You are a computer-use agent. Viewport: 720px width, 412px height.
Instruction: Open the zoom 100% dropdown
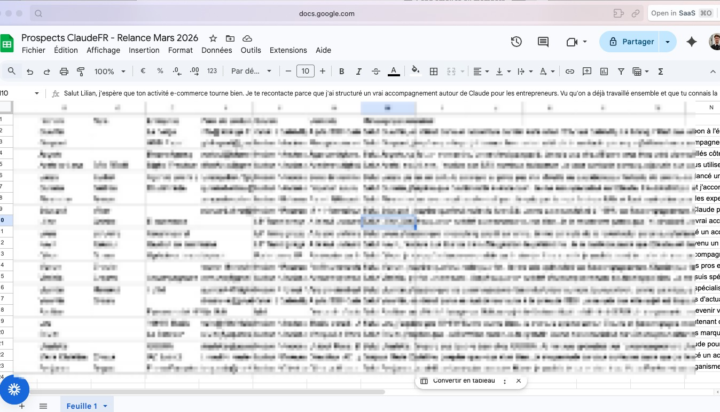pyautogui.click(x=108, y=71)
